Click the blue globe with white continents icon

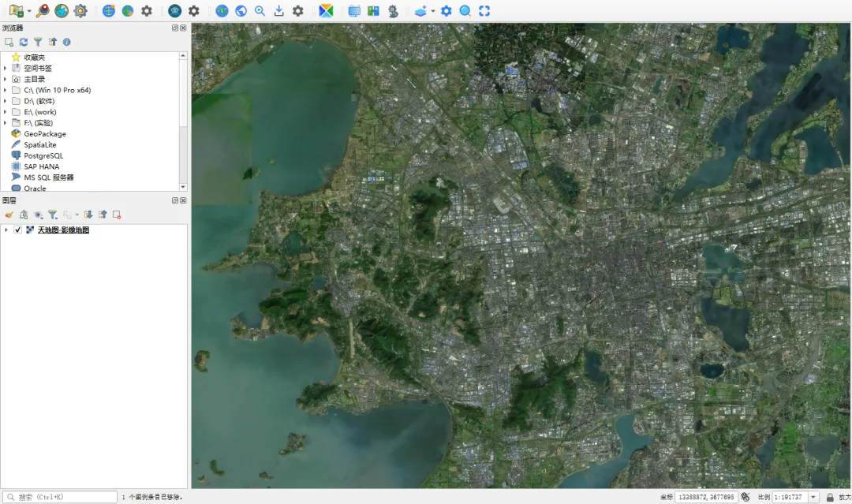click(x=241, y=11)
